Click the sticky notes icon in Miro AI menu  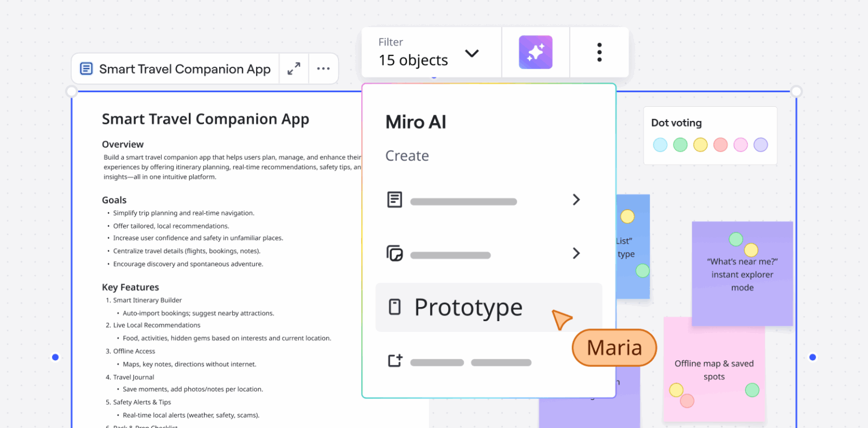[x=394, y=253]
